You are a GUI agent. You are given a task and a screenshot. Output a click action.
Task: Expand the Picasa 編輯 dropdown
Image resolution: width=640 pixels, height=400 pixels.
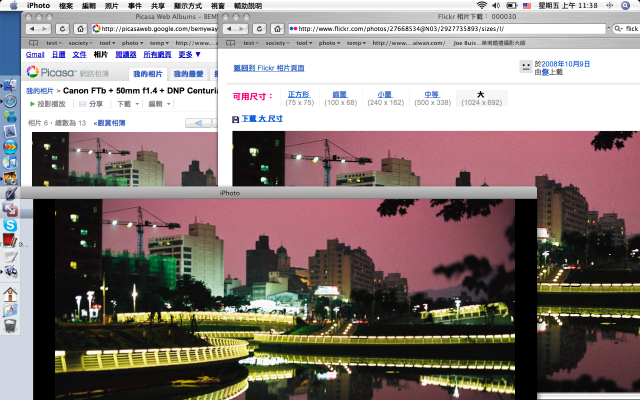159,104
